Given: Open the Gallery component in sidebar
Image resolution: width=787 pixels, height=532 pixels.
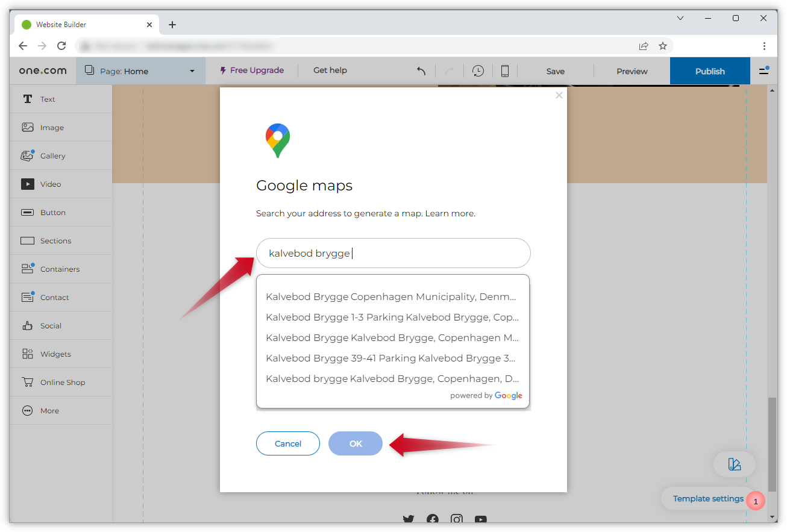Looking at the screenshot, I should (x=61, y=156).
